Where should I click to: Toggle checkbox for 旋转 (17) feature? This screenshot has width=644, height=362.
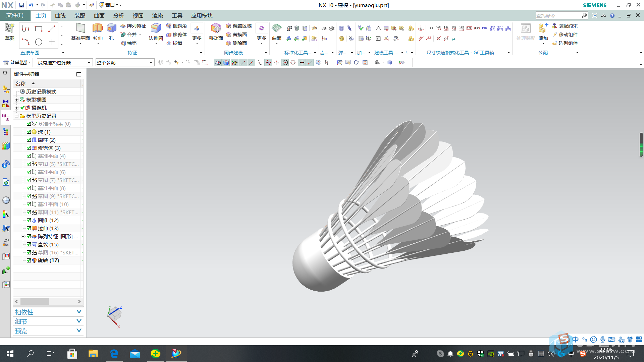point(29,260)
